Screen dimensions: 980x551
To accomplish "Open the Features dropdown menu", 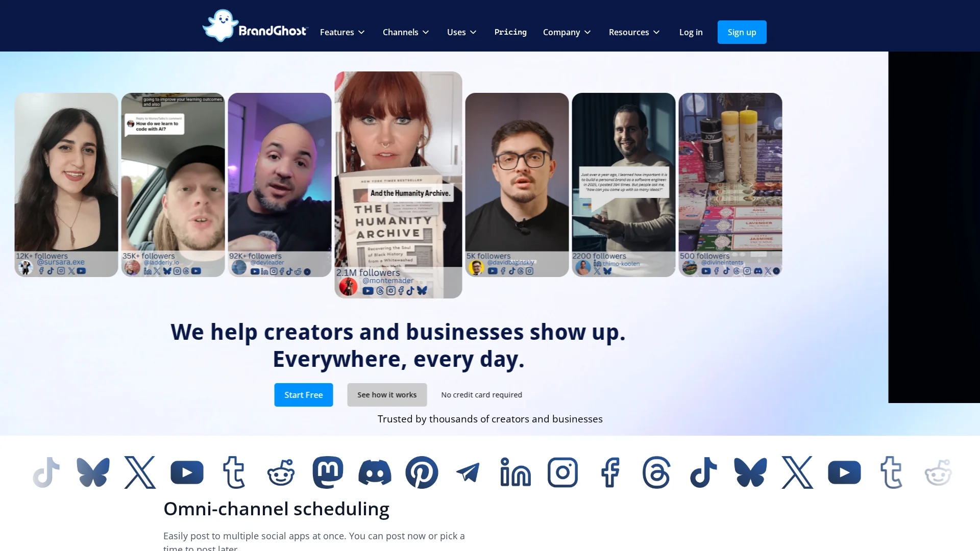I will click(x=342, y=32).
